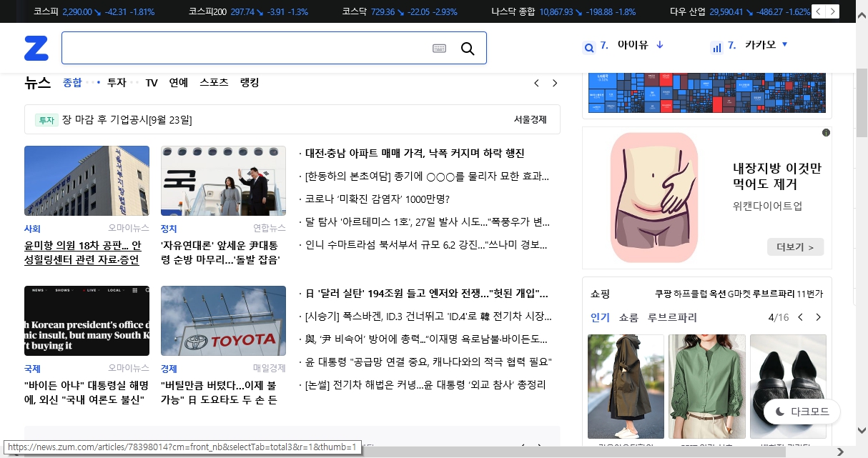Click the vertical scrollbar down arrow
868x458 pixels.
pyautogui.click(x=862, y=430)
